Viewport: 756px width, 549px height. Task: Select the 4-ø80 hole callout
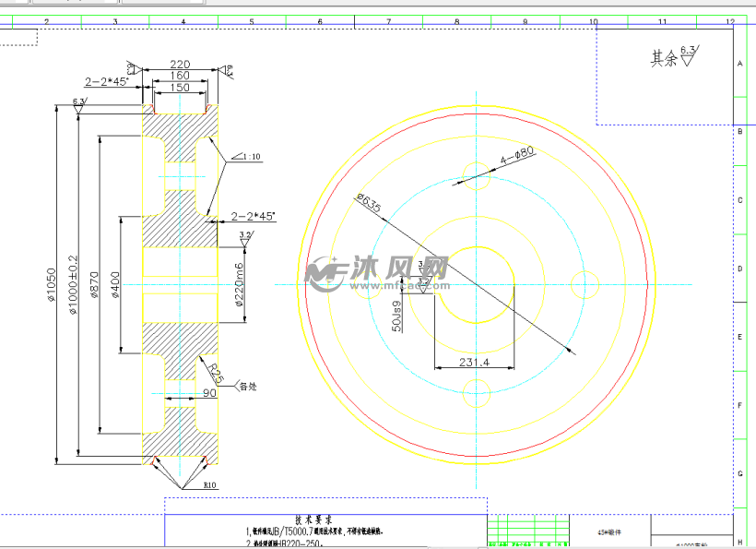[x=517, y=158]
